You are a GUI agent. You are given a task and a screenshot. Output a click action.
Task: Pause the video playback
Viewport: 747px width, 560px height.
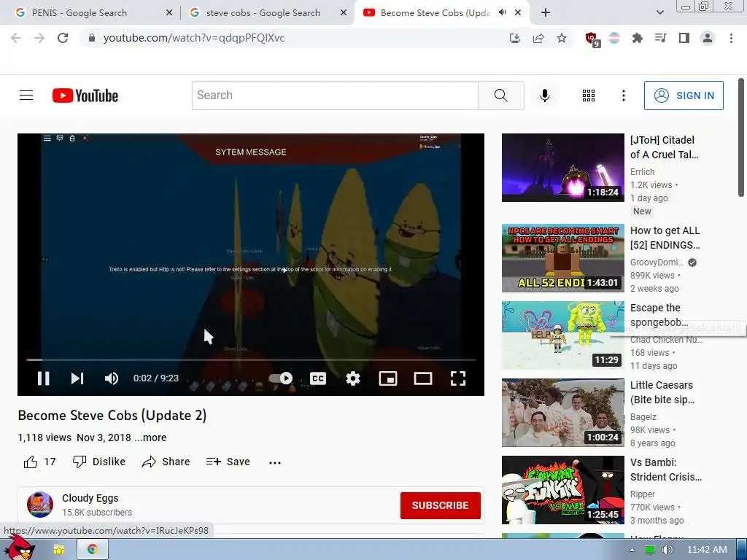coord(43,378)
